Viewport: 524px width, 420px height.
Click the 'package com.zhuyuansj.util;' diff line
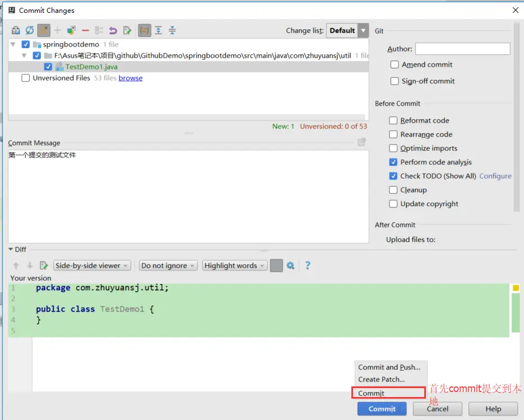[x=102, y=288]
